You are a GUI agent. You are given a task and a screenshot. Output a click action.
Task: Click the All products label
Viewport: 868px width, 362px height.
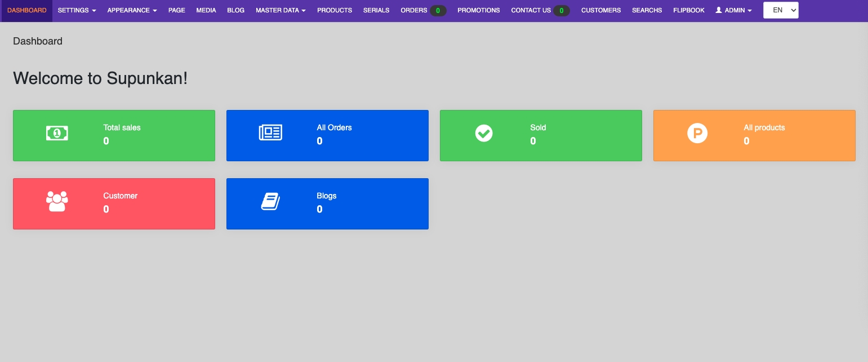pyautogui.click(x=764, y=127)
